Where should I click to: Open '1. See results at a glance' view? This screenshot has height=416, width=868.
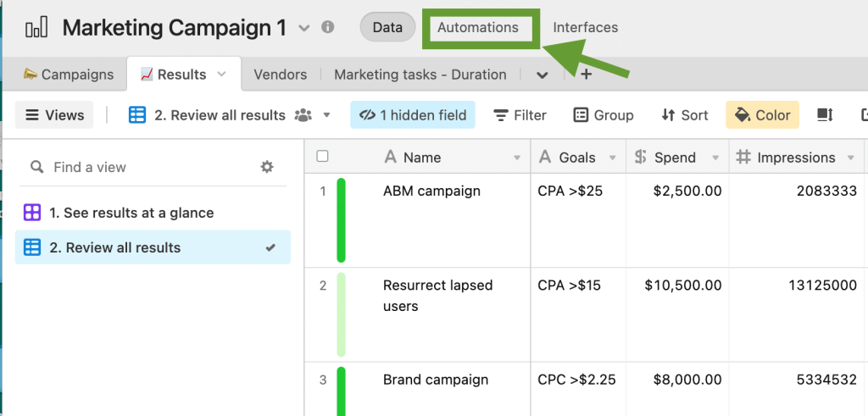tap(131, 213)
